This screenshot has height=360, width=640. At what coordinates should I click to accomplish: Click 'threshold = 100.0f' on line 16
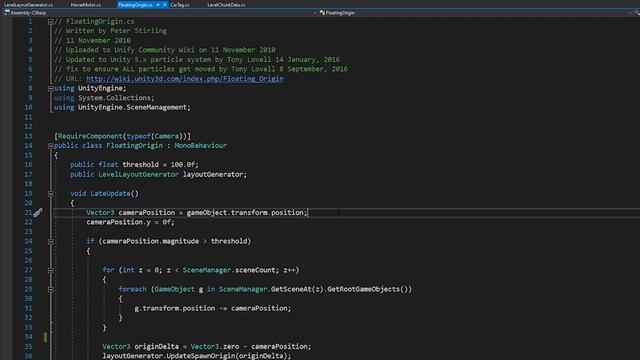click(x=159, y=164)
